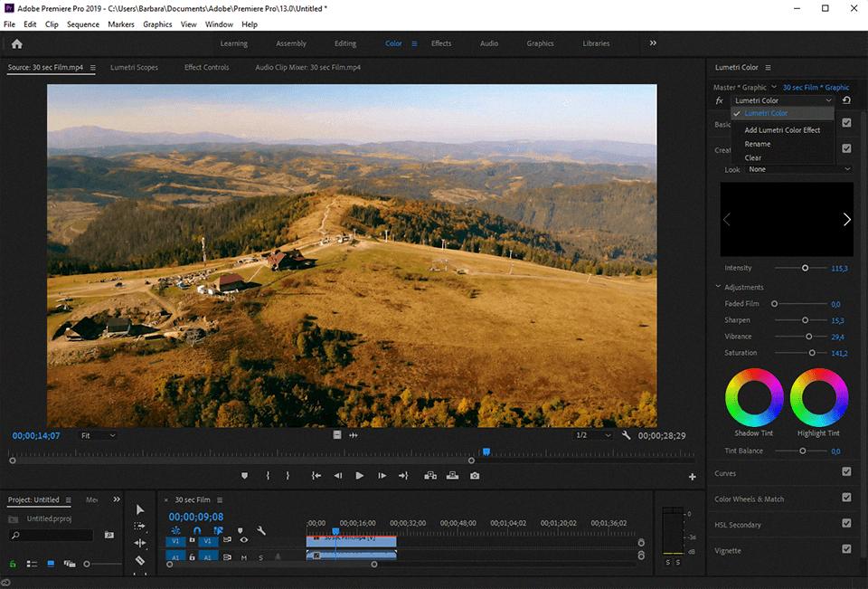Open the Fit zoom level dropdown
The image size is (868, 589).
coord(98,435)
